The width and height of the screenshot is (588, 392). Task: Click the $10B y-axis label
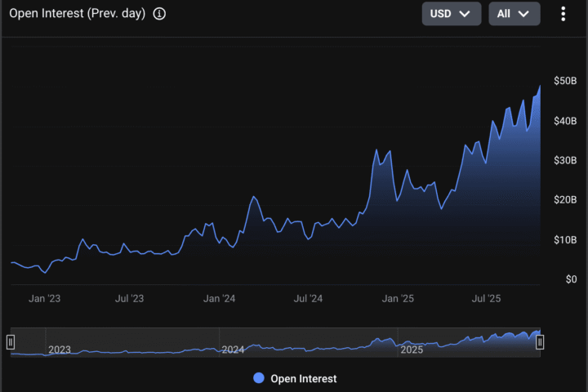(x=565, y=239)
